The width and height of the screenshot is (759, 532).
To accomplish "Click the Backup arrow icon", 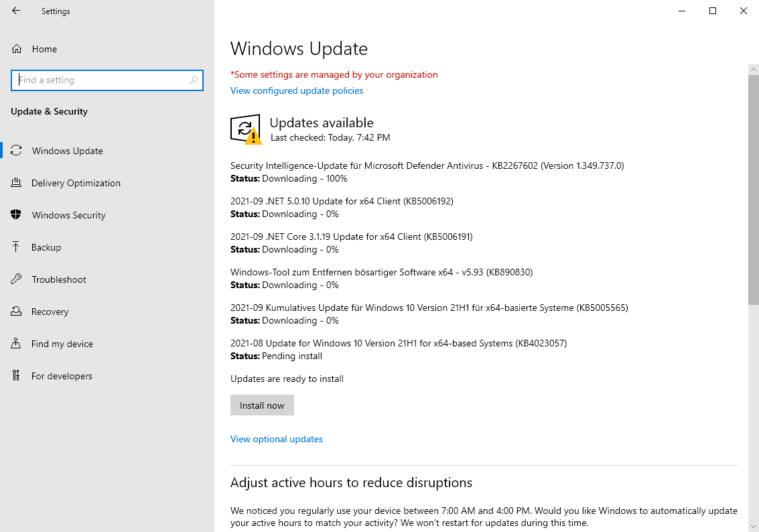I will (16, 247).
